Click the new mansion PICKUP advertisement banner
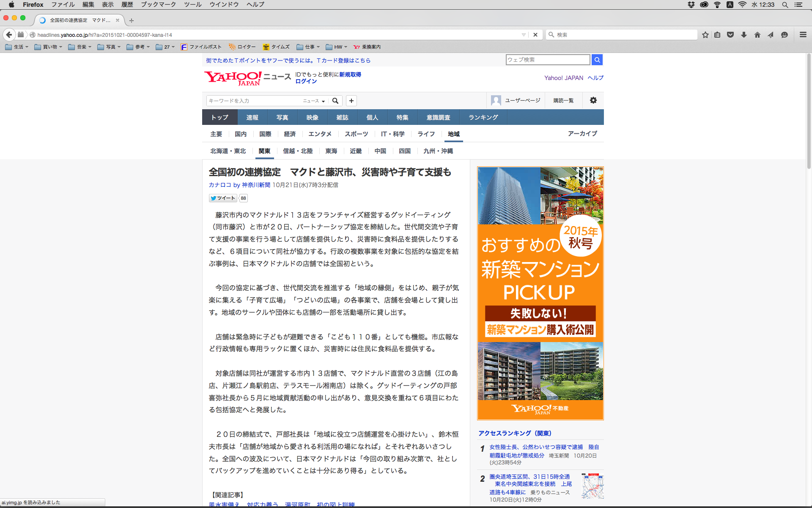The width and height of the screenshot is (812, 508). tap(540, 293)
